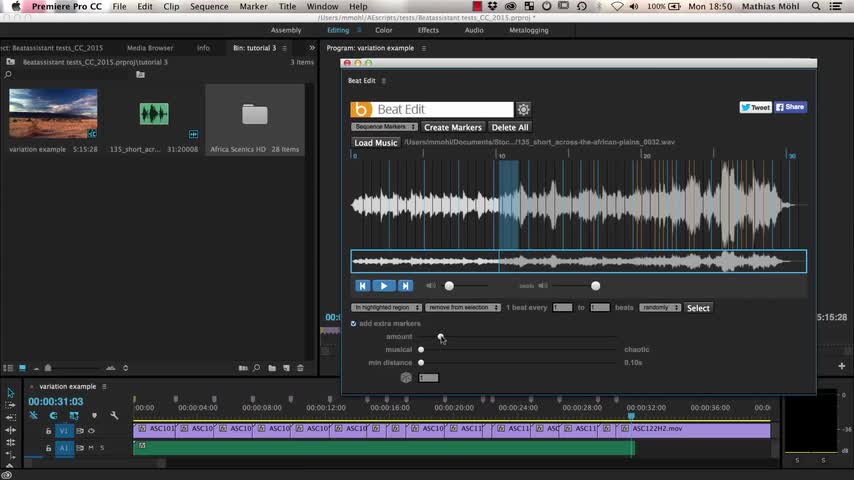
Task: Click the amount slider handle
Action: [x=440, y=337]
